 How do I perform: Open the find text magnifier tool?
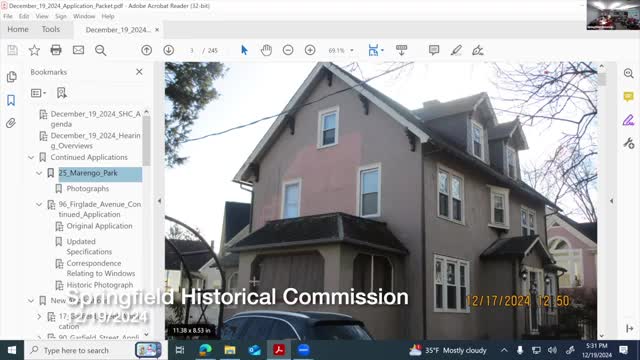tap(100, 50)
